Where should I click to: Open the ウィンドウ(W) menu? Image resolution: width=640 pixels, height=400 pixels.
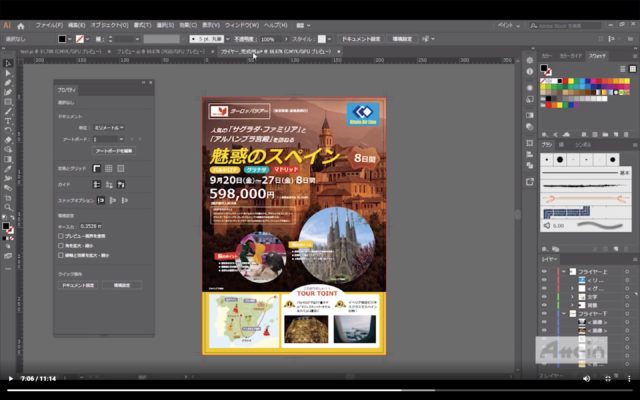click(242, 25)
